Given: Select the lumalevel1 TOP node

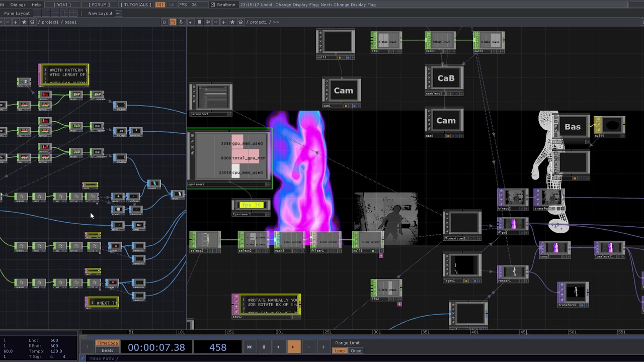Looking at the screenshot, I should click(x=609, y=249).
